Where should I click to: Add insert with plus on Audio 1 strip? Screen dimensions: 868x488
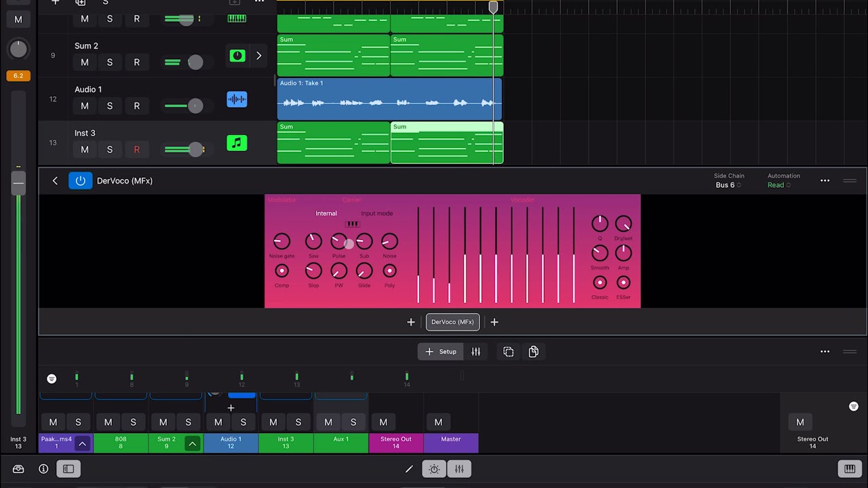[x=231, y=408]
